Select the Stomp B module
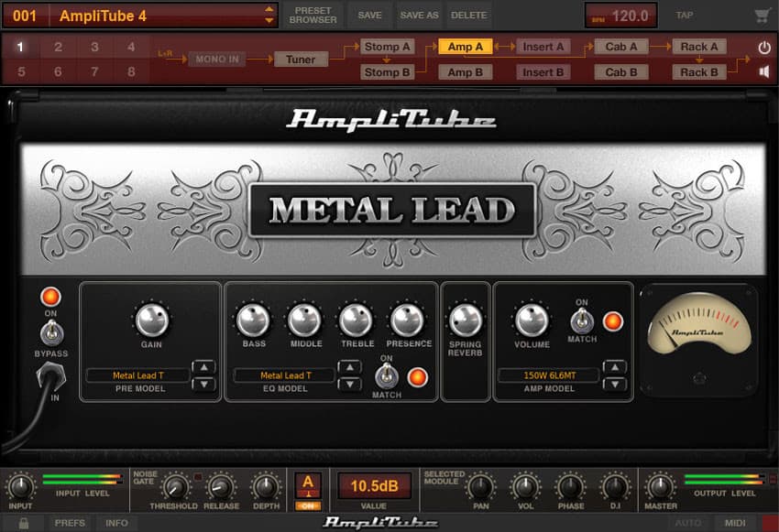 [387, 72]
